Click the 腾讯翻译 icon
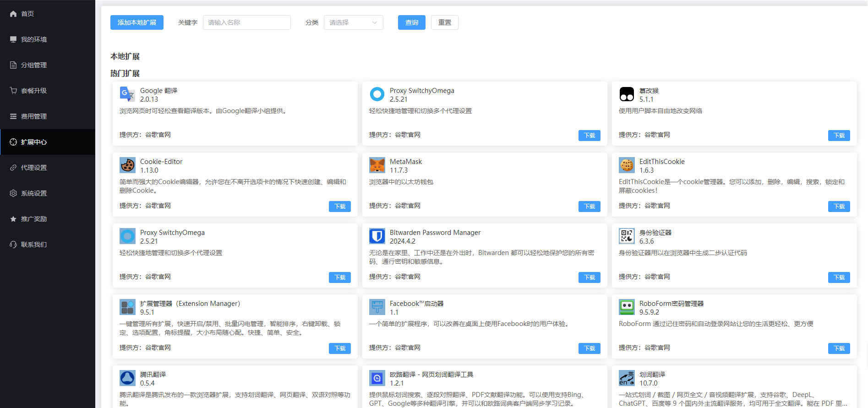The image size is (868, 408). [127, 378]
